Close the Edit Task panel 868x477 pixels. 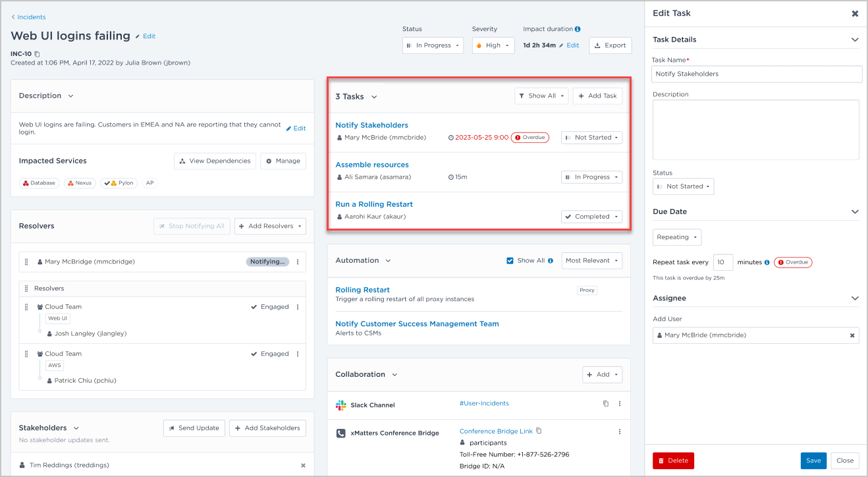855,13
